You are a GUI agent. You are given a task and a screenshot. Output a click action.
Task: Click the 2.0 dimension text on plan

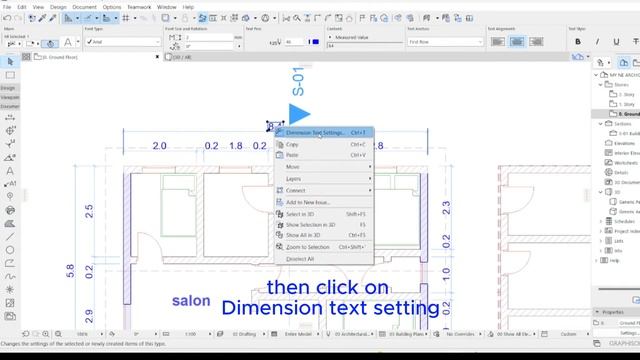pyautogui.click(x=159, y=146)
